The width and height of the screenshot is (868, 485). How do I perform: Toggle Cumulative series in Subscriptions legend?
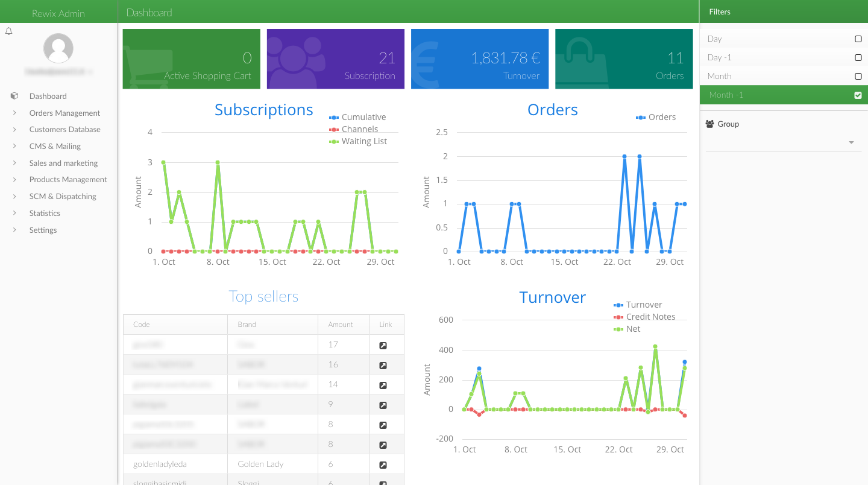pos(357,117)
